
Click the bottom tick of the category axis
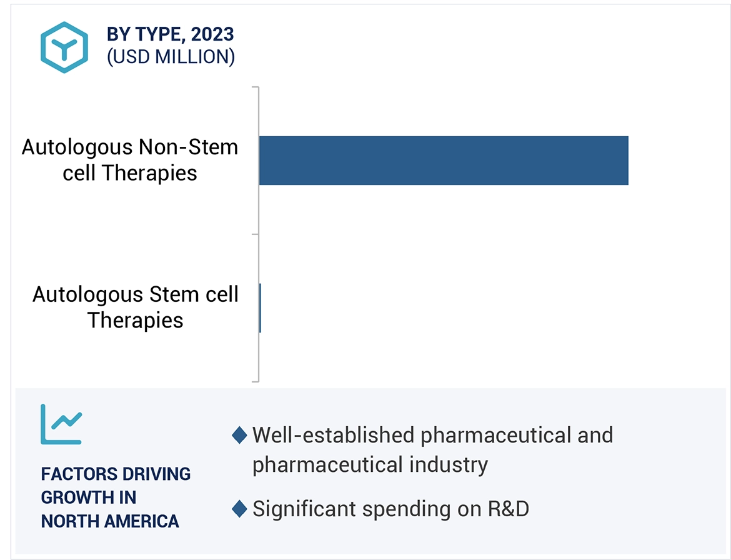pos(255,381)
